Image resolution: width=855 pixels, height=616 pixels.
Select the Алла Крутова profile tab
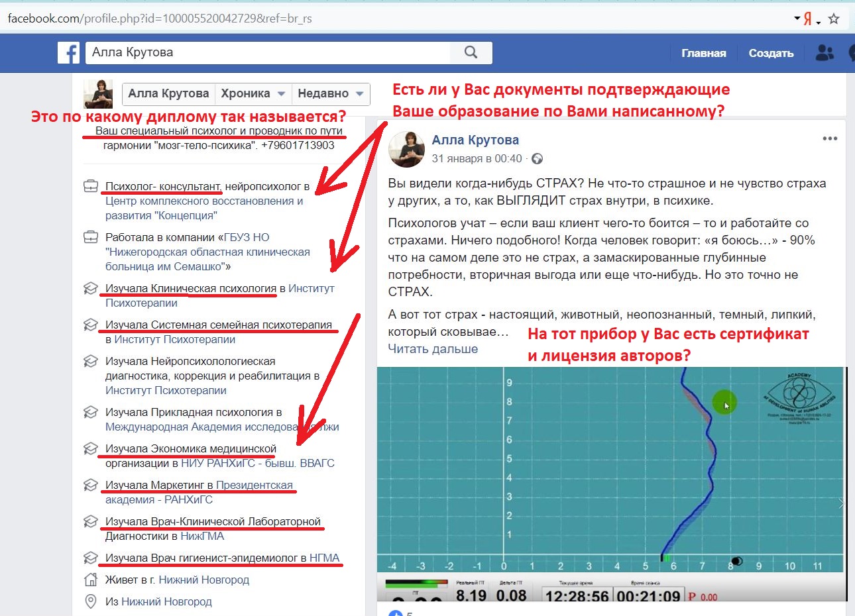(168, 94)
